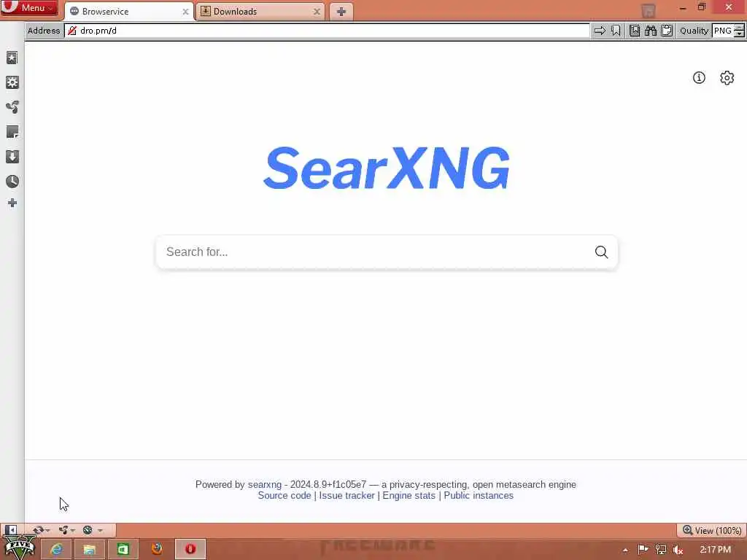Open the Public instances link
Screen dimensions: 747x560
pyautogui.click(x=479, y=496)
